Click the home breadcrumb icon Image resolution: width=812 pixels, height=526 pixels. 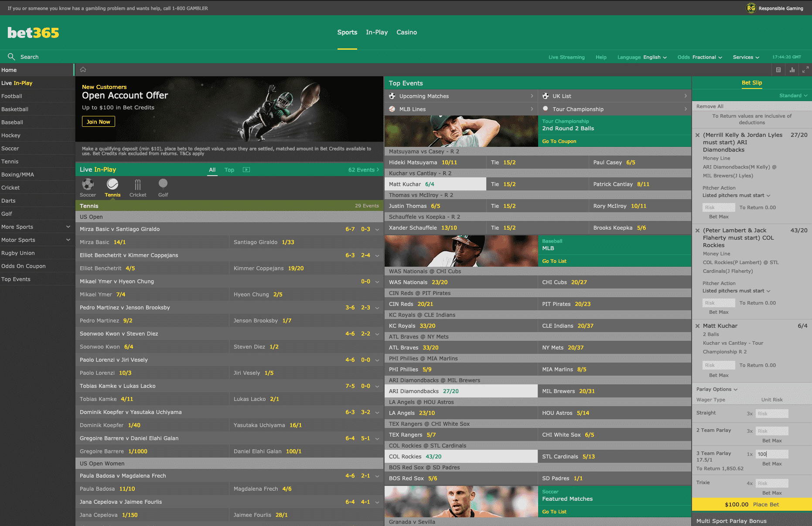[83, 70]
